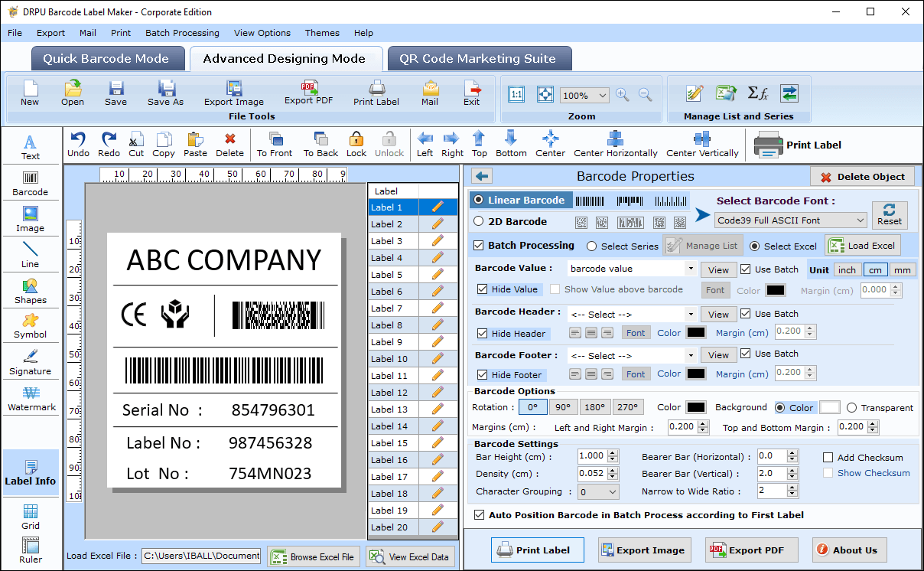Image resolution: width=924 pixels, height=571 pixels.
Task: Click the Load Excel button
Action: tap(862, 246)
